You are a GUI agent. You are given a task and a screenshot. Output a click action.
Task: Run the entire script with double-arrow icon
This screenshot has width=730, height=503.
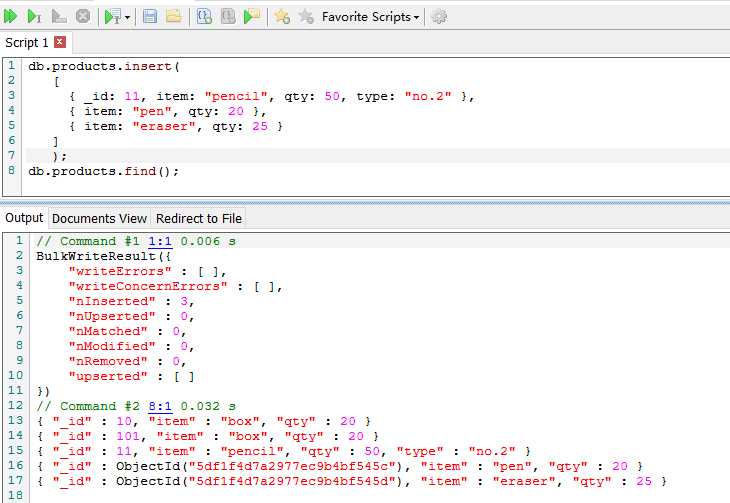(10, 17)
